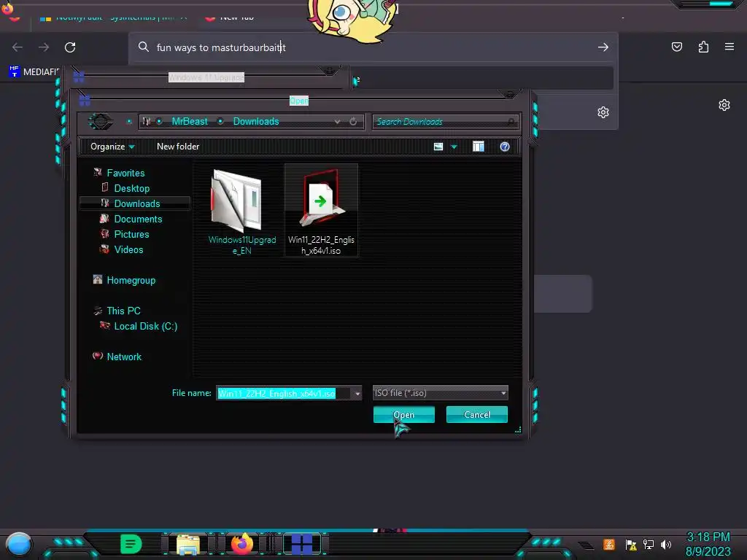The width and height of the screenshot is (747, 560).
Task: Click the address bar go arrow
Action: 603,47
